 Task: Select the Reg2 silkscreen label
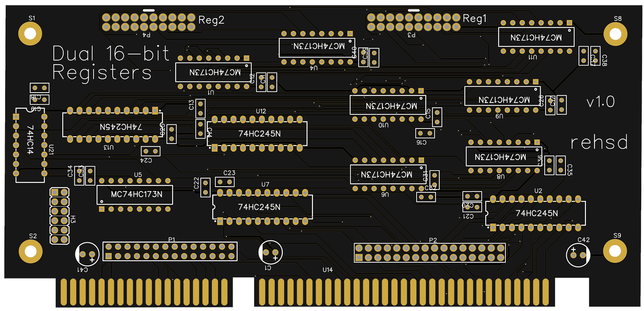point(211,20)
